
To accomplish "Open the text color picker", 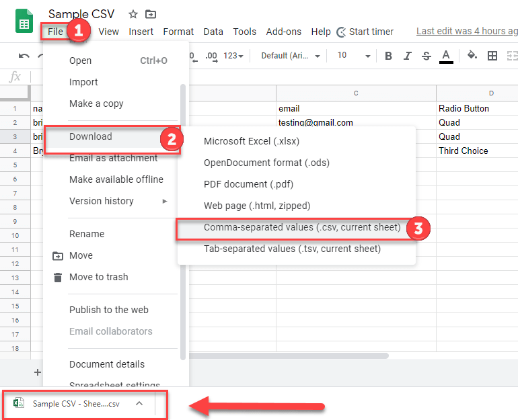I will tap(446, 56).
